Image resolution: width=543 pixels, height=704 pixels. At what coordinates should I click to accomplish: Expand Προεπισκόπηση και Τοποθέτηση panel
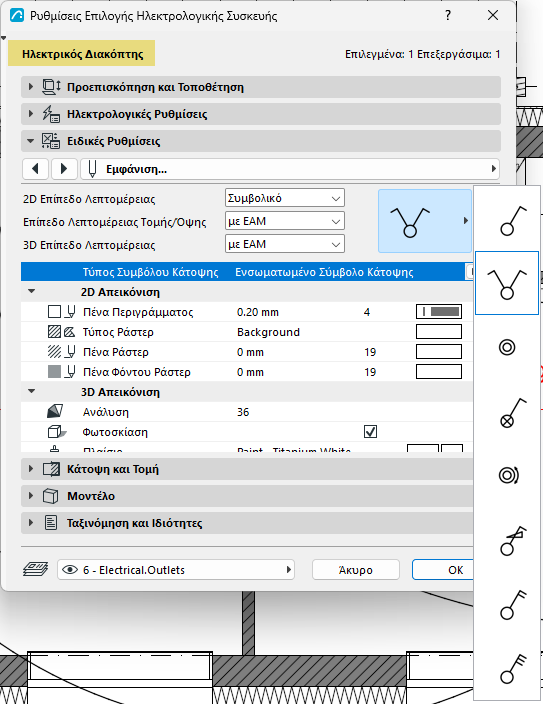260,87
